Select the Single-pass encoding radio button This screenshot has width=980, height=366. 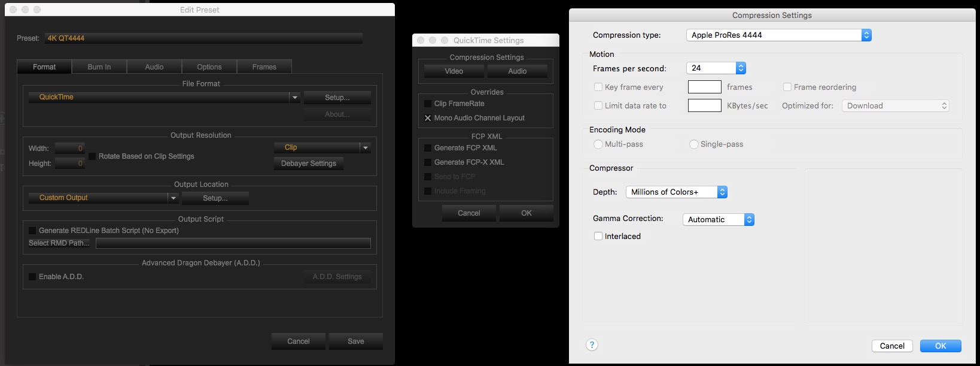(694, 144)
